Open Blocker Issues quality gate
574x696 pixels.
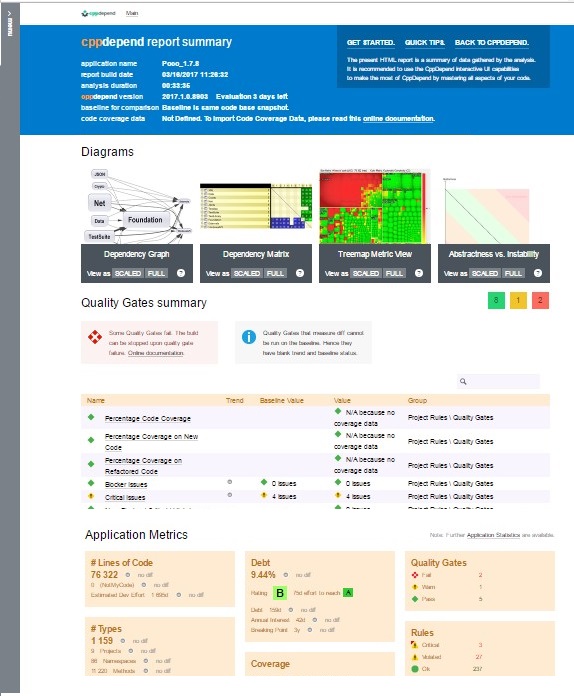click(126, 484)
